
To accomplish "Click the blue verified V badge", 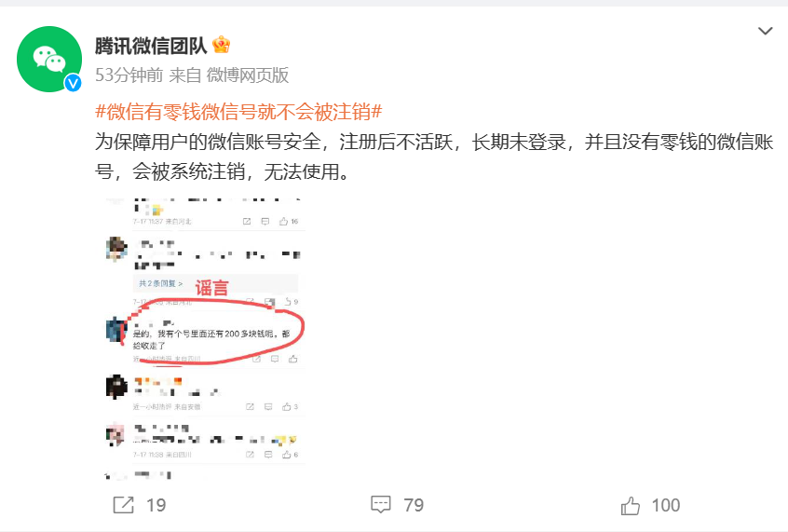I will click(x=73, y=83).
